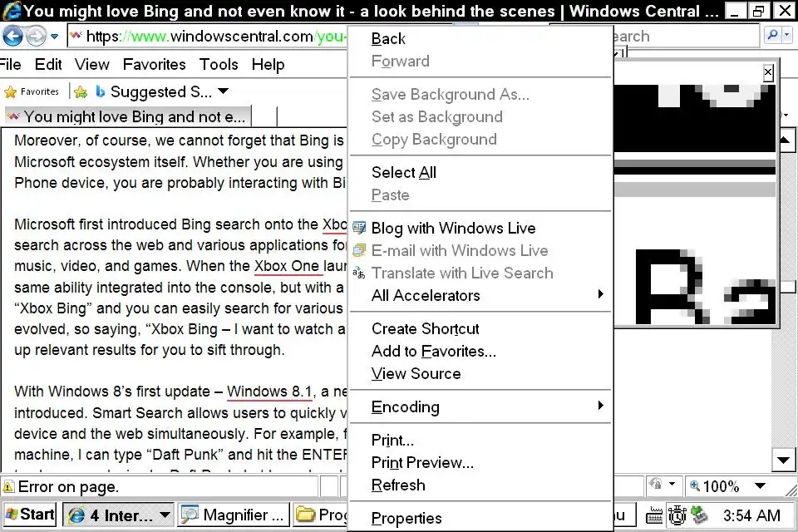The height and width of the screenshot is (532, 798).
Task: Expand Encoding submenu
Action: click(480, 406)
